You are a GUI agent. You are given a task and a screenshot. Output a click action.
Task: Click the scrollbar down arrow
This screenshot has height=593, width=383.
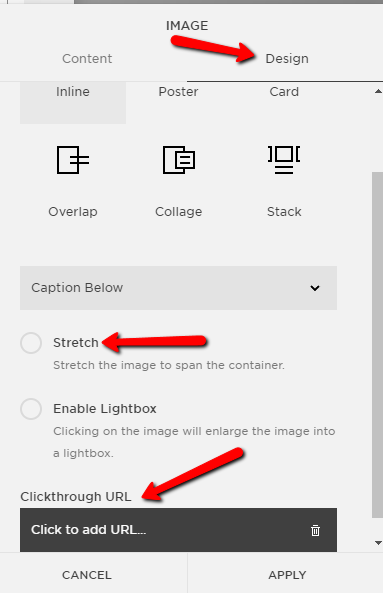click(378, 543)
